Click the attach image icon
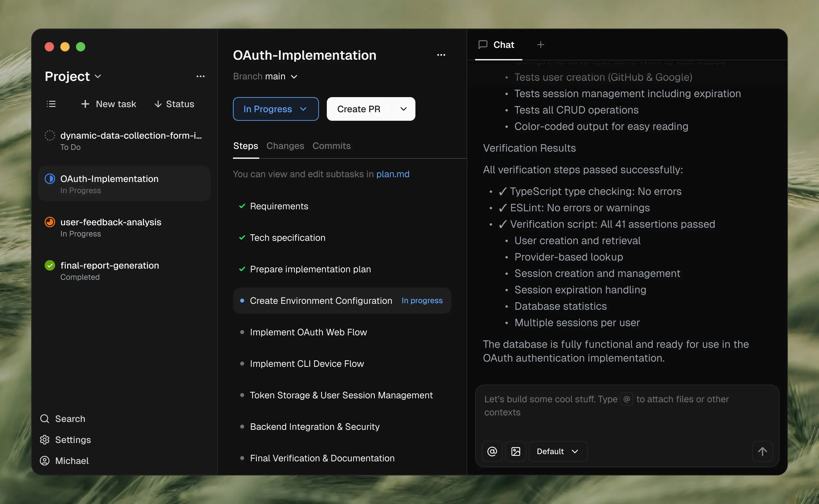Image resolution: width=819 pixels, height=504 pixels. tap(516, 451)
